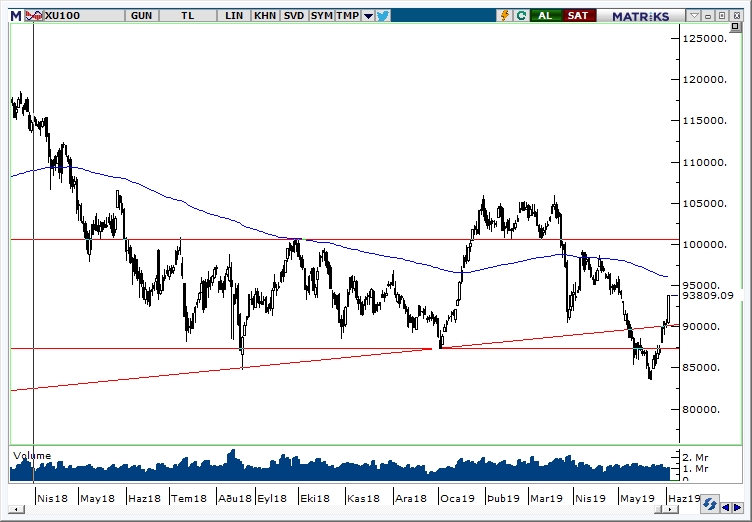This screenshot has width=752, height=522.
Task: Click small square icon at chart top-right
Action: tap(735, 28)
